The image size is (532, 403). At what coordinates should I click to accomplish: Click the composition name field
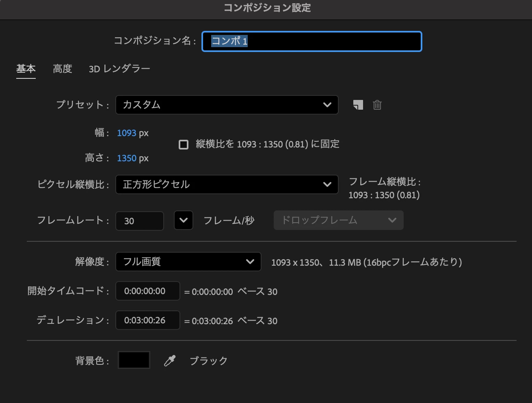312,41
